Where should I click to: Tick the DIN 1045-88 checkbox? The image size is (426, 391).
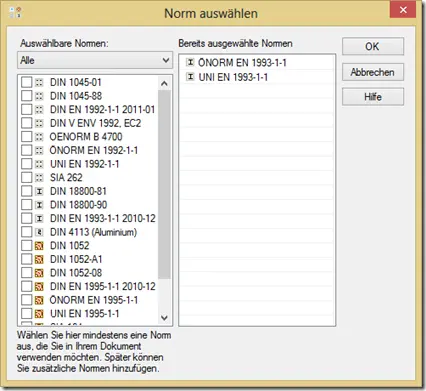27,96
